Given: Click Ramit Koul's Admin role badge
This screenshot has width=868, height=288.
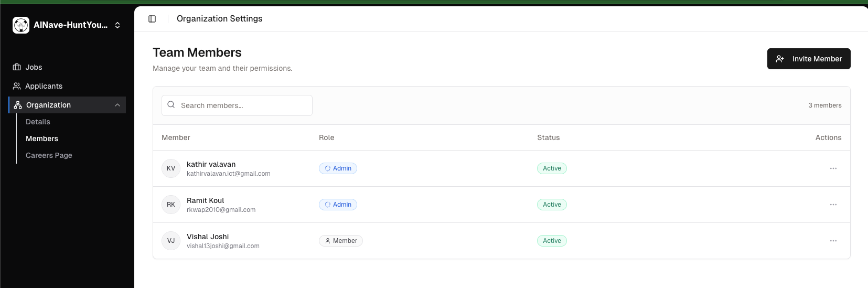Looking at the screenshot, I should click(x=338, y=205).
